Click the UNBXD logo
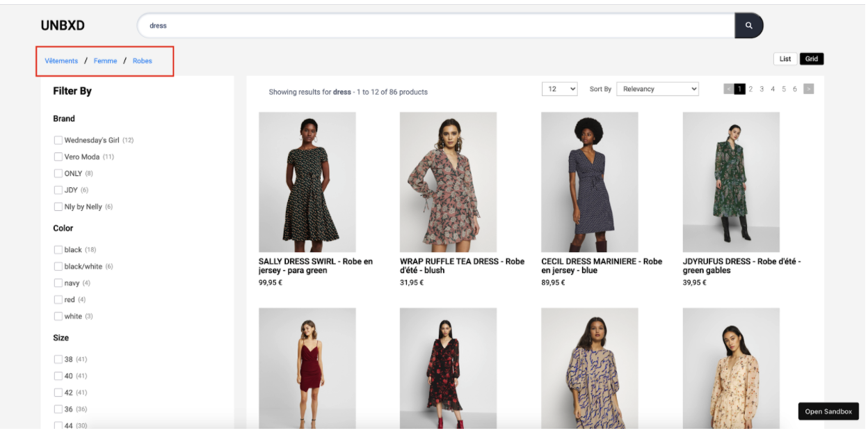This screenshot has width=868, height=433. point(63,26)
